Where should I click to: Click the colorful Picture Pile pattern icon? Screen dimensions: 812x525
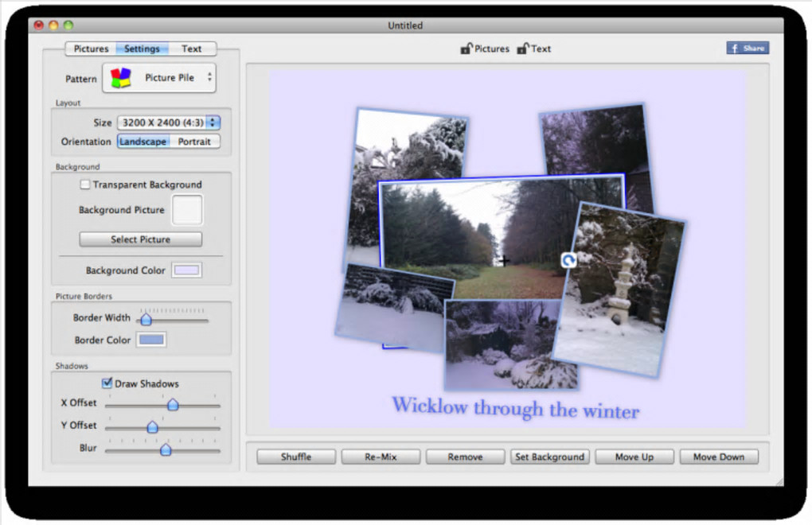tap(121, 78)
